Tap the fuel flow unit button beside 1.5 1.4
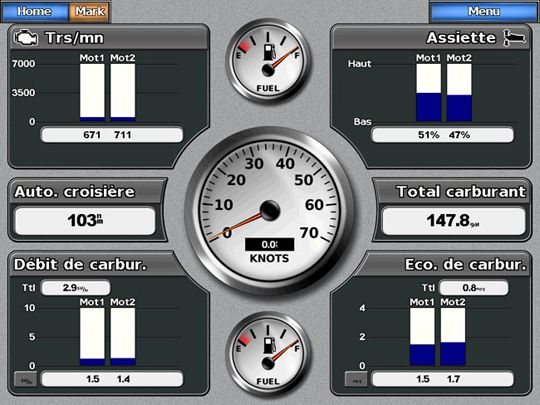540x405 pixels. tap(25, 380)
